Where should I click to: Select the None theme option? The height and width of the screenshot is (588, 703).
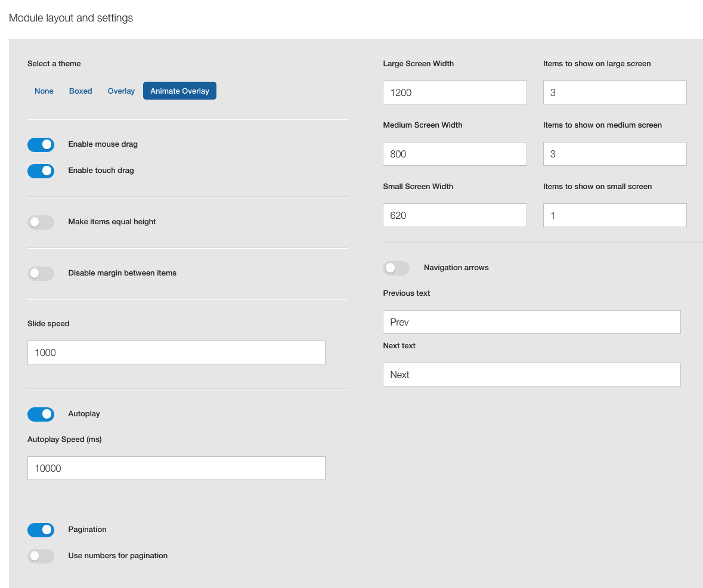coord(44,91)
